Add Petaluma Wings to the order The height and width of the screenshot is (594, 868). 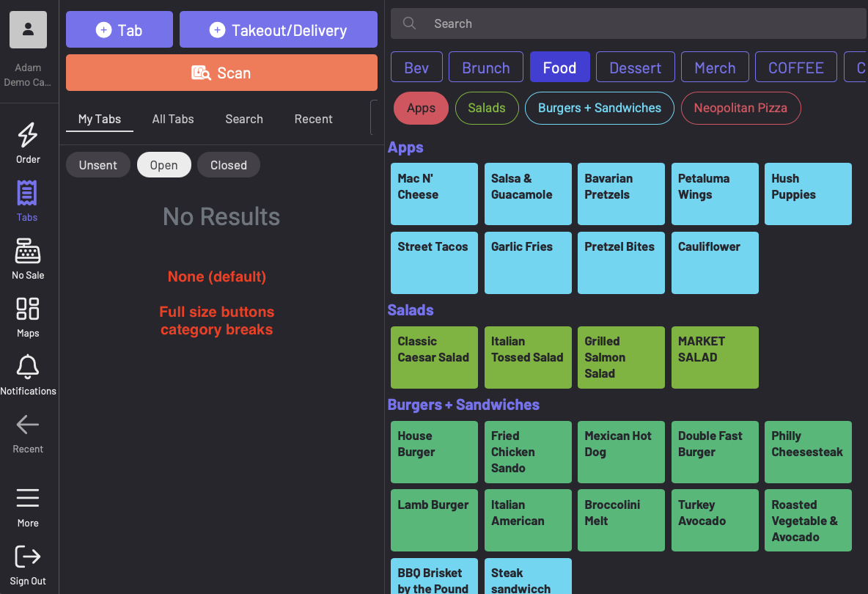click(x=715, y=194)
